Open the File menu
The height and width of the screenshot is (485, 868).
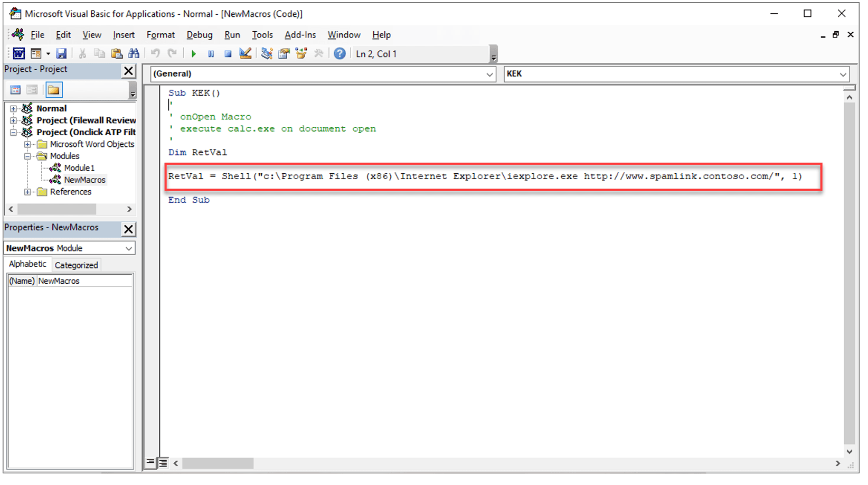point(37,35)
